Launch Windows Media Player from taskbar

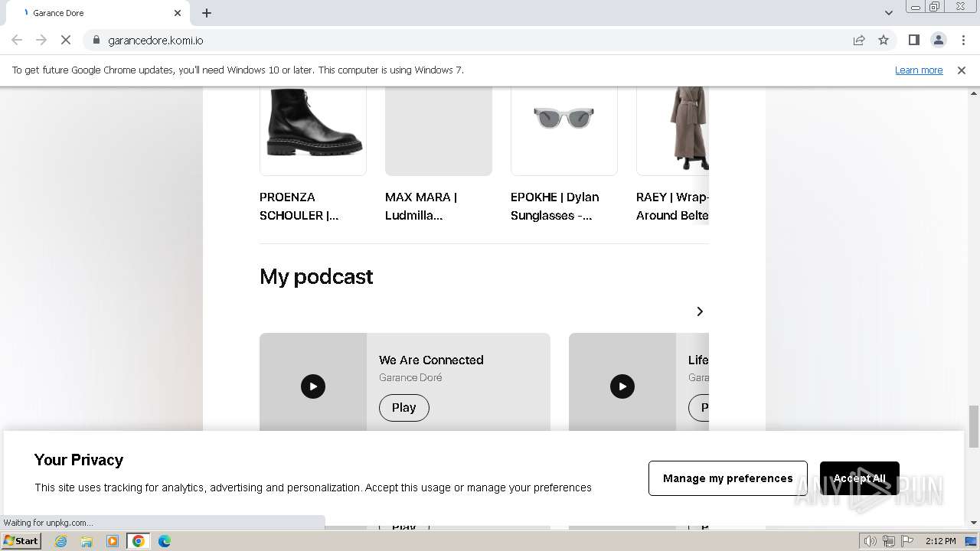113,541
